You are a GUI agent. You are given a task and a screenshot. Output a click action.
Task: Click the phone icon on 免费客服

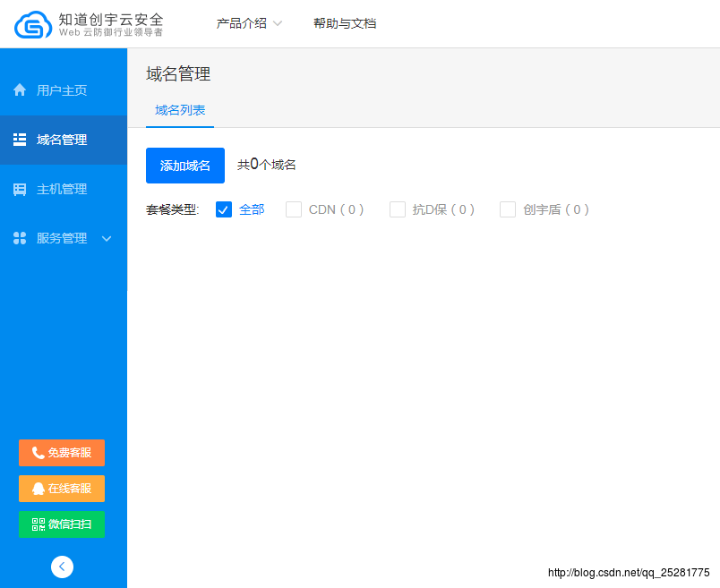(39, 453)
